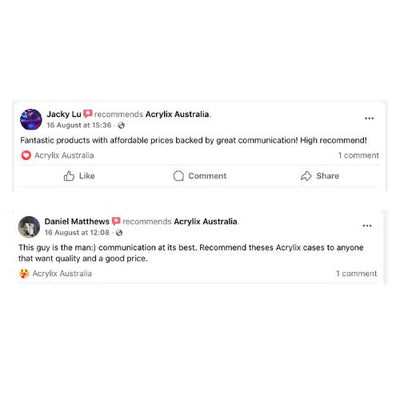View 1 comment on Daniel Matthews' post
400x400 pixels.
tap(356, 274)
